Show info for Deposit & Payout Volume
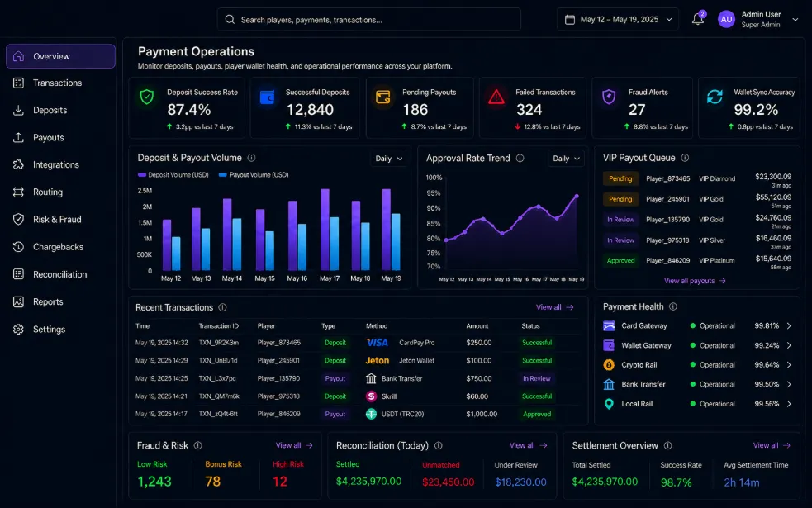This screenshot has height=508, width=812. point(251,158)
